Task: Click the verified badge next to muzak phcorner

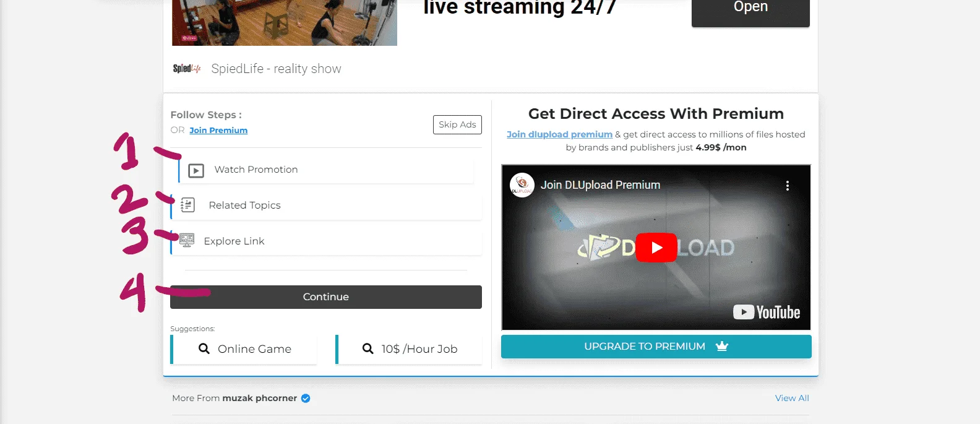Action: 306,399
